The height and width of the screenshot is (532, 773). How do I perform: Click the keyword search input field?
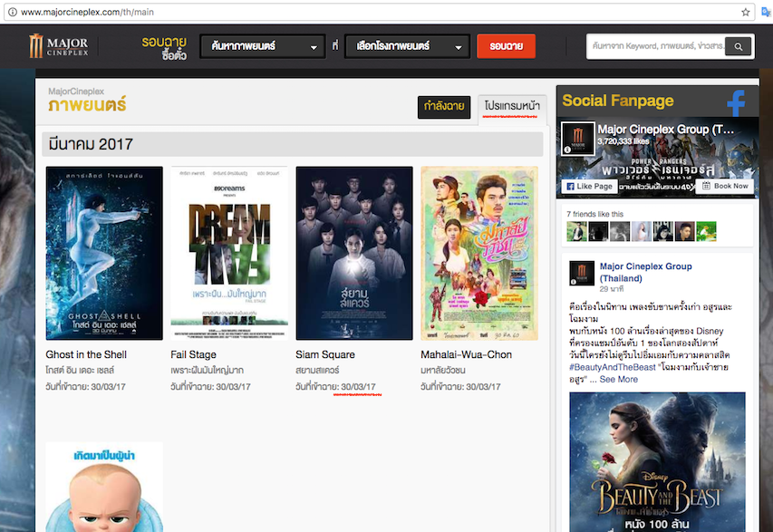[x=656, y=46]
